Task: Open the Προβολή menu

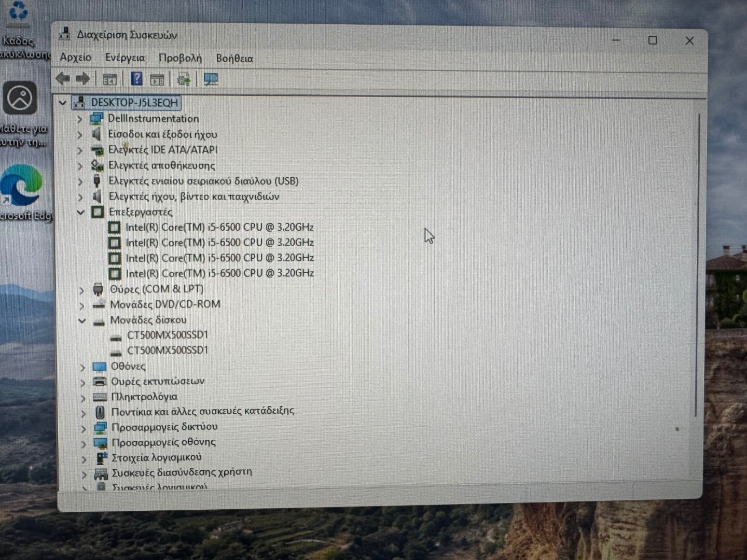Action: tap(180, 58)
